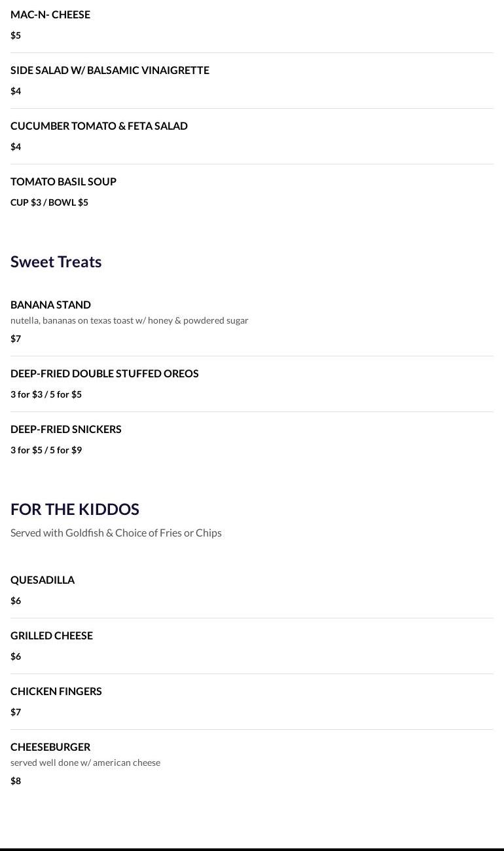Click the served well done description

coord(85,763)
